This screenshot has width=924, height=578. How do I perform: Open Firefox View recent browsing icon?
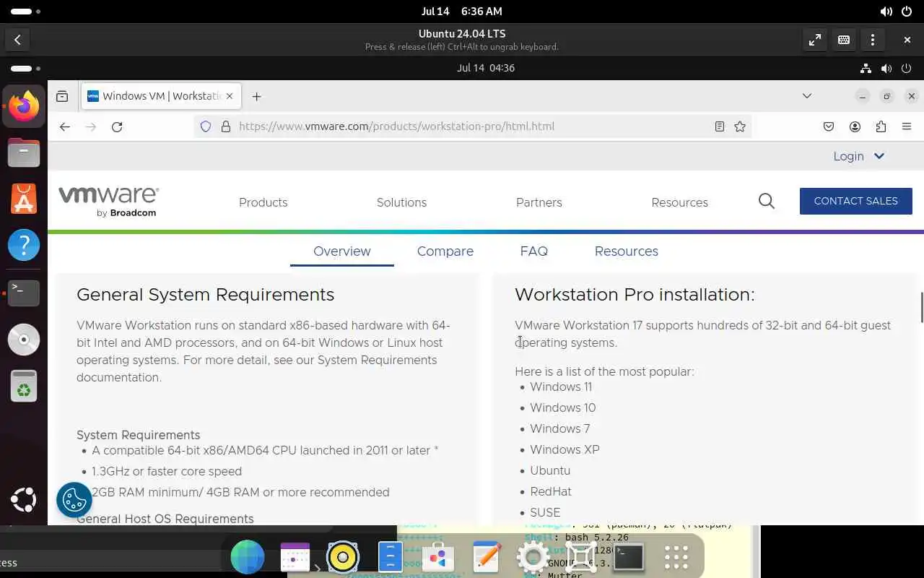coord(62,96)
